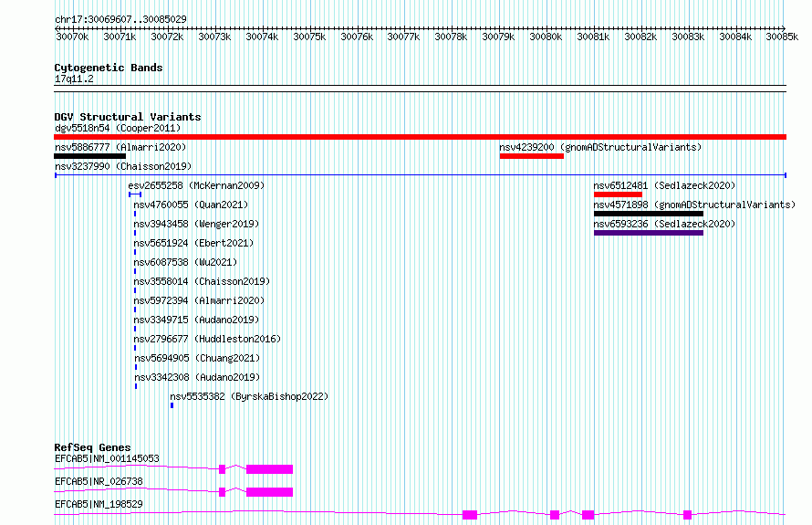Open nsv4571898 (gnomADStructuralVariants) label
This screenshot has width=812, height=525.
pos(694,205)
